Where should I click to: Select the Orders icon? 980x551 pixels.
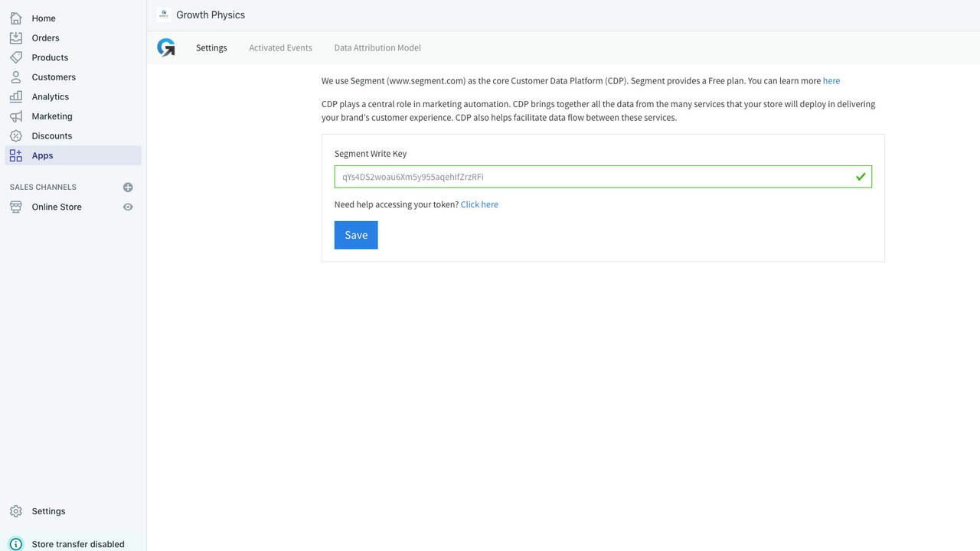(x=17, y=37)
